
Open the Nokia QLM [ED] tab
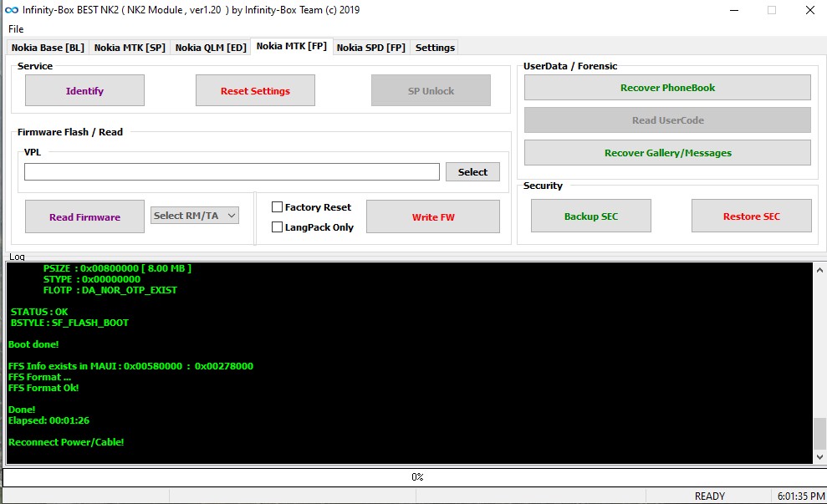211,48
